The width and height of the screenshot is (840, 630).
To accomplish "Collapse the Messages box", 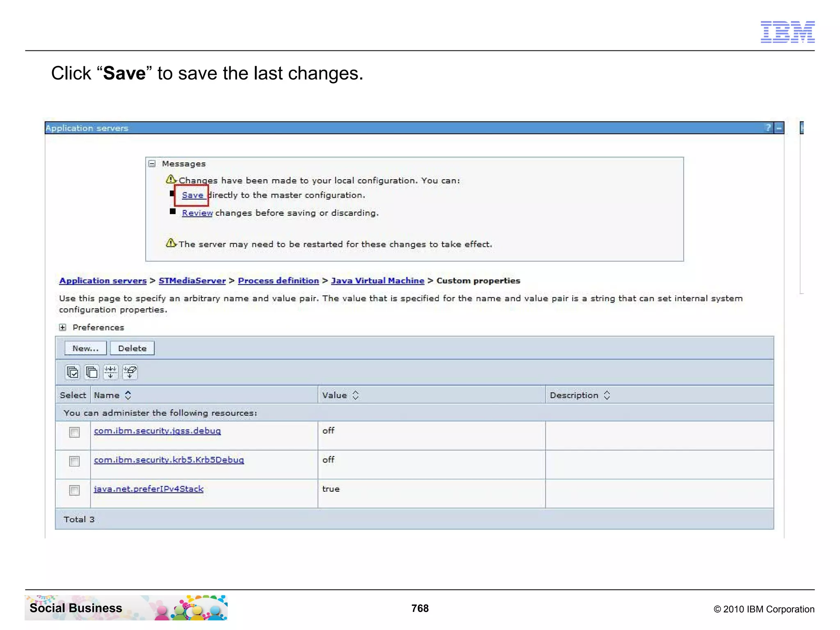I will click(152, 164).
